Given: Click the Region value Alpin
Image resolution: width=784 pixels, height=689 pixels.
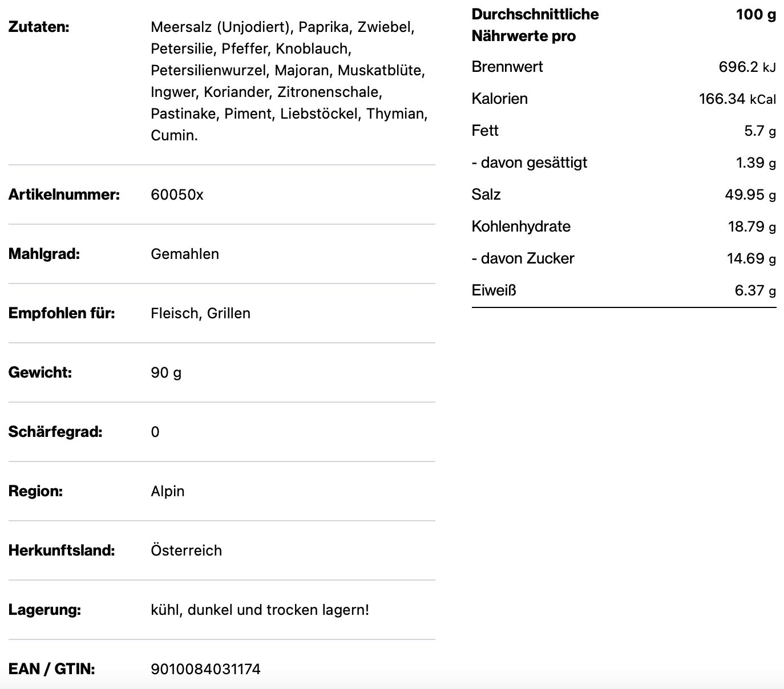Looking at the screenshot, I should (x=168, y=492).
